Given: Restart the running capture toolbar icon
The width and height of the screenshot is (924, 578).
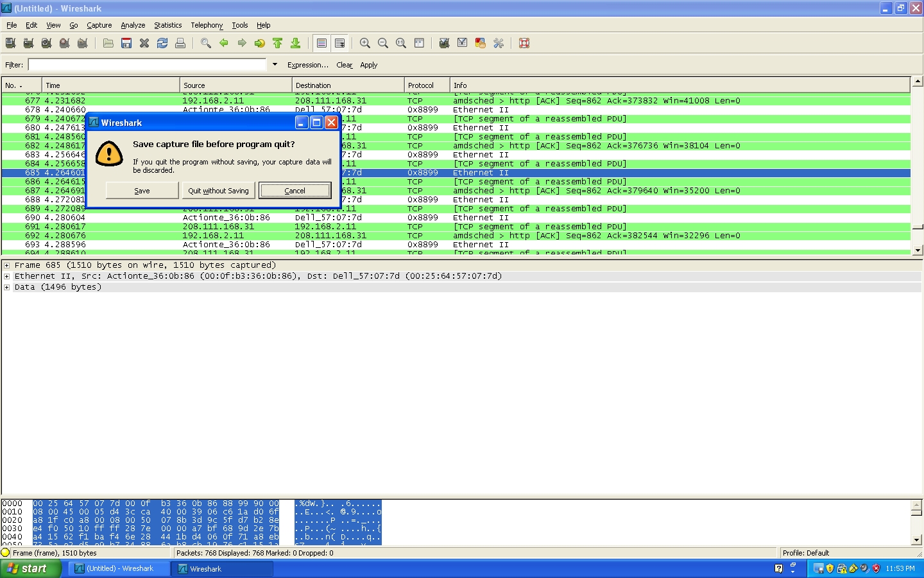Looking at the screenshot, I should coord(82,43).
